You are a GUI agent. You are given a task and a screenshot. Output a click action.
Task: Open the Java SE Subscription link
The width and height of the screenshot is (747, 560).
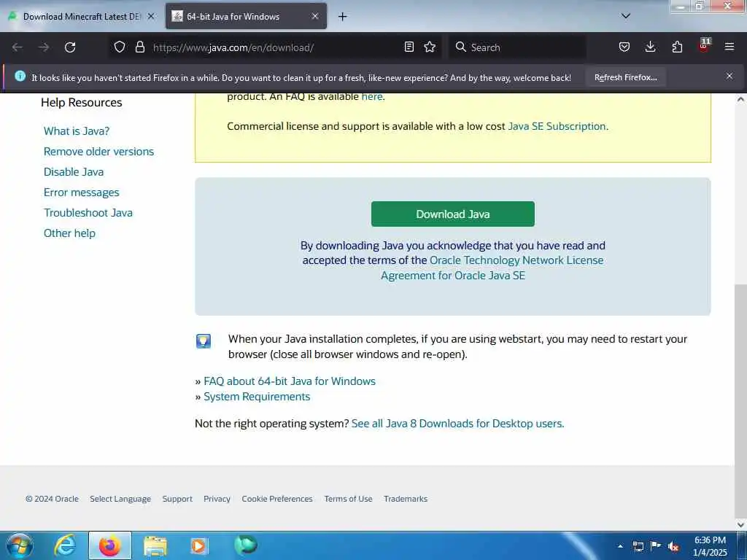(557, 126)
